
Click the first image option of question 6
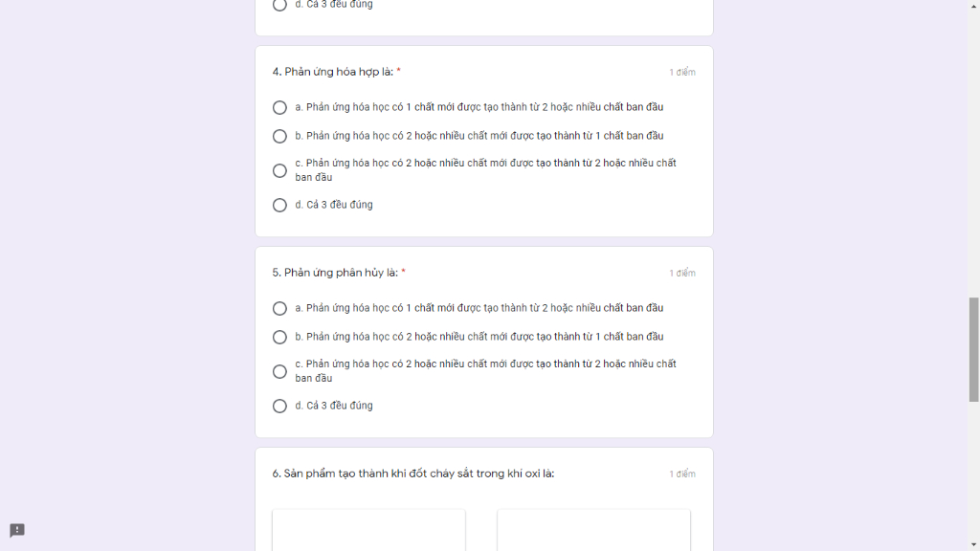tap(368, 530)
